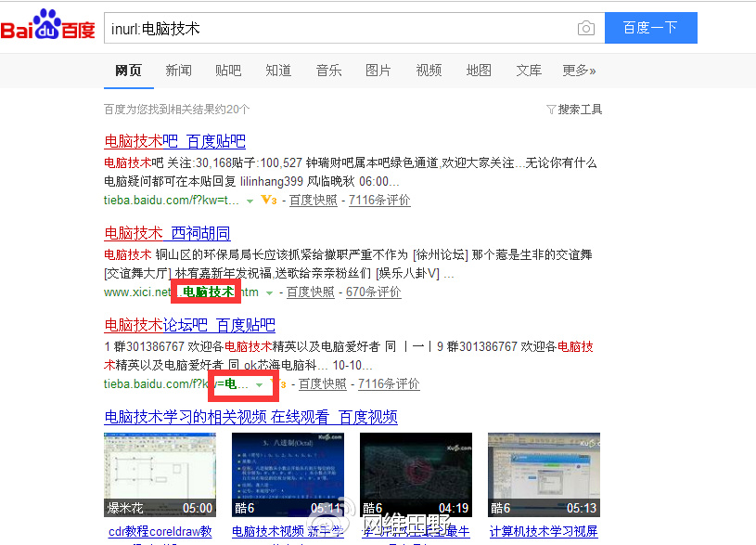Image resolution: width=756 pixels, height=545 pixels.
Task: Click the search input field
Action: point(354,28)
